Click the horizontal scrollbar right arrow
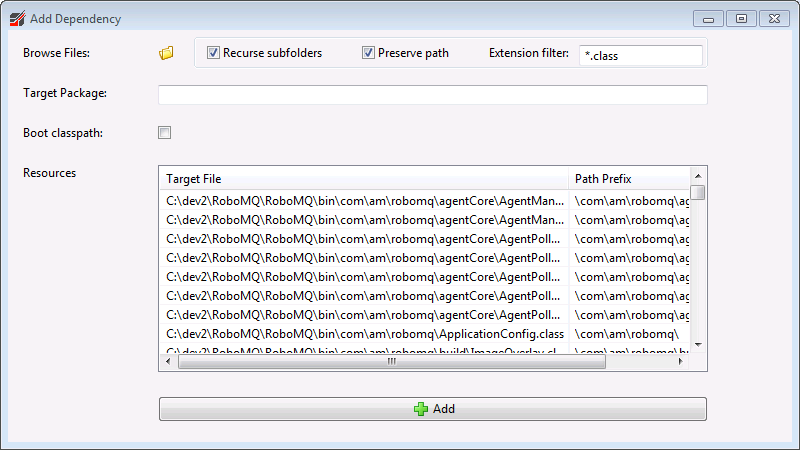This screenshot has height=450, width=800. point(681,362)
